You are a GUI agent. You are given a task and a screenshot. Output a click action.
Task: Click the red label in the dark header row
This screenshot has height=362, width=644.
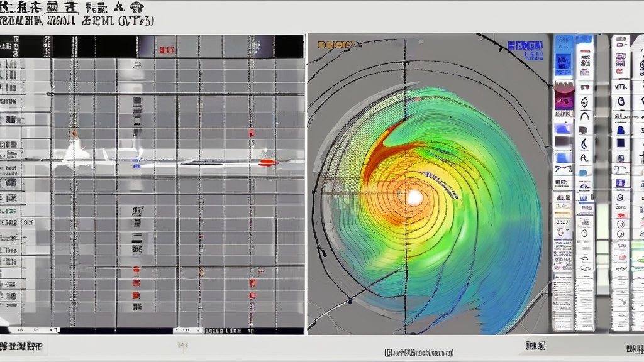(167, 49)
